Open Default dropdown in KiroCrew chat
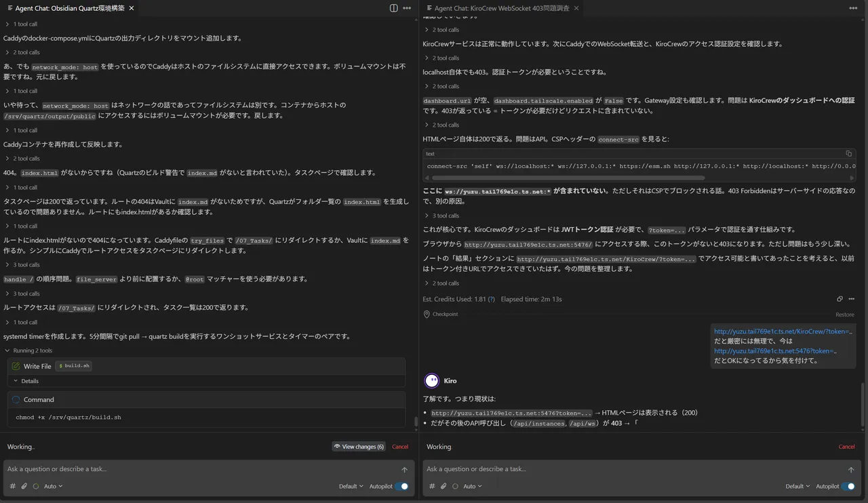 point(797,486)
